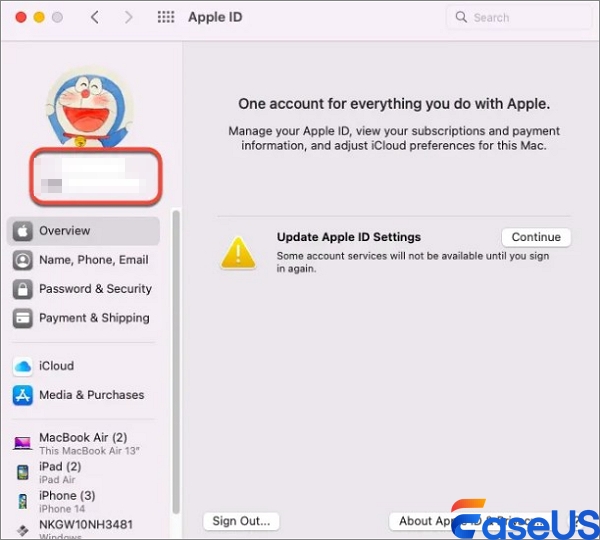The width and height of the screenshot is (600, 540).
Task: Click Continue to update Apple ID settings
Action: (x=536, y=237)
